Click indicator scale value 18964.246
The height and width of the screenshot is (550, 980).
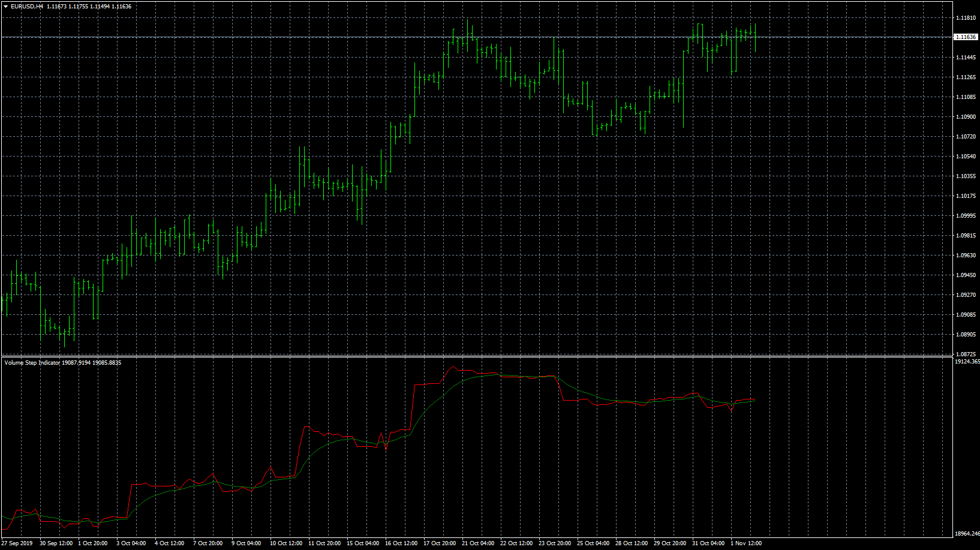[967, 534]
